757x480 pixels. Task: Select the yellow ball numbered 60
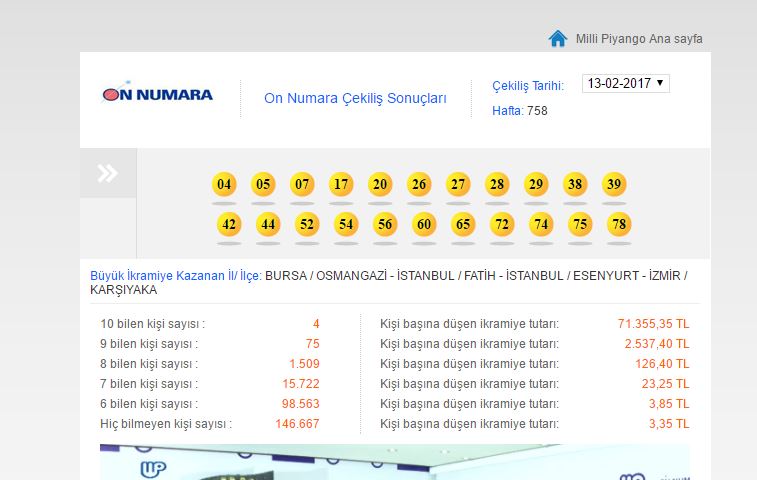coord(424,224)
